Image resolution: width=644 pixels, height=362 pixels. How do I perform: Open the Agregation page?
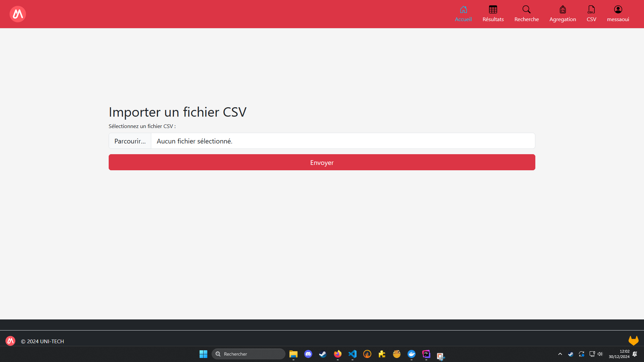(x=562, y=14)
